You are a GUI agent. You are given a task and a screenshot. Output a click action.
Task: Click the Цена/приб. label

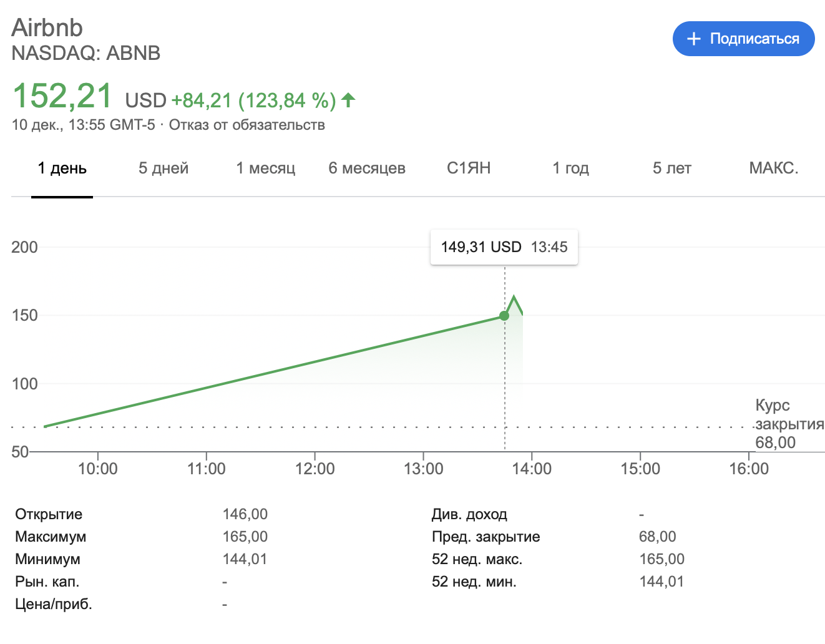54,604
